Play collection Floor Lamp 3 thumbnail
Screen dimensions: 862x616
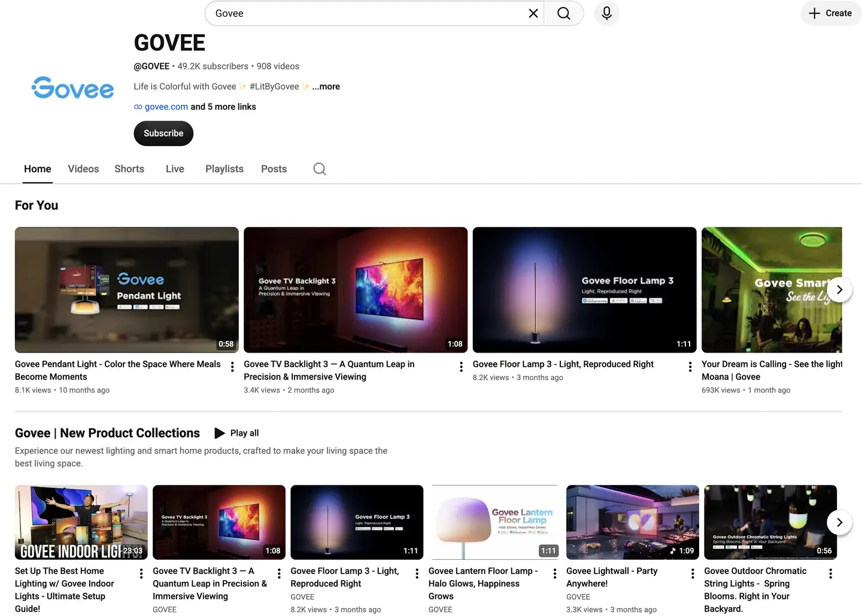(357, 522)
